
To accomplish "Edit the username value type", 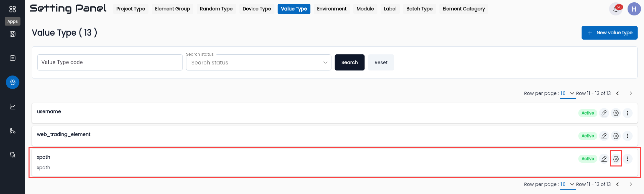I will click(604, 113).
